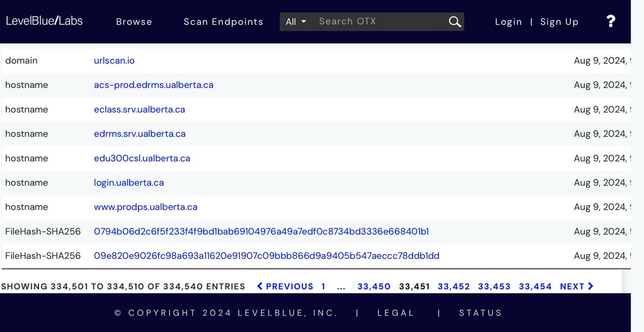644x332 pixels.
Task: Open the urlscan.io domain indicator
Action: click(114, 61)
